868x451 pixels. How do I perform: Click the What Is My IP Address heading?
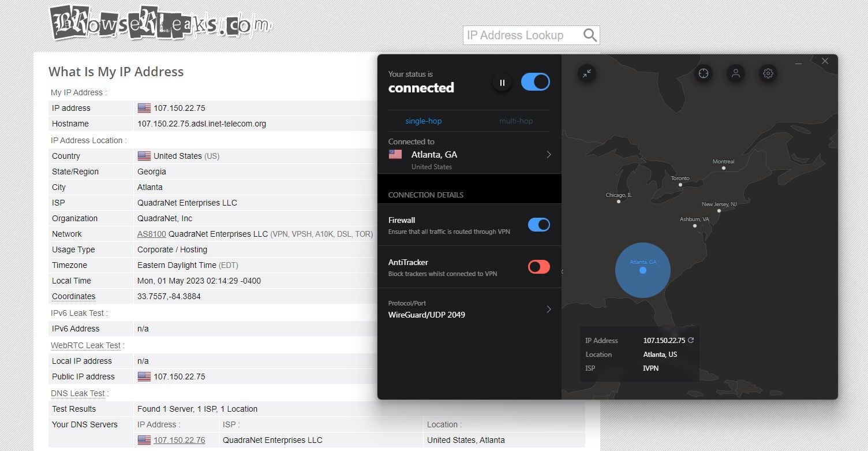coord(116,72)
